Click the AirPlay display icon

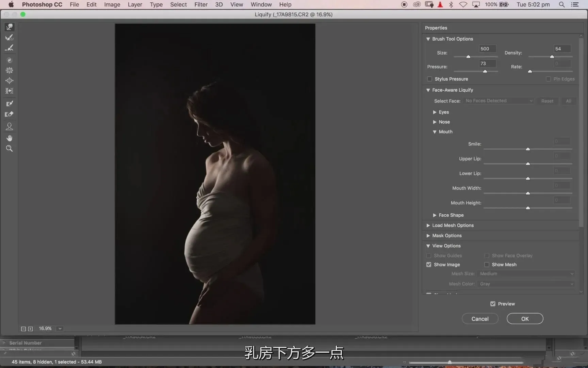(x=476, y=4)
